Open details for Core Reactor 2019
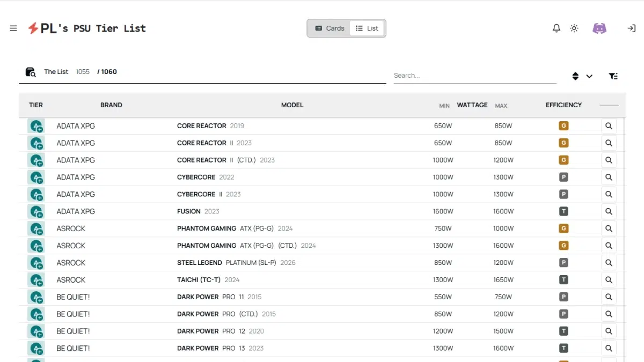The height and width of the screenshot is (362, 644). pyautogui.click(x=609, y=126)
